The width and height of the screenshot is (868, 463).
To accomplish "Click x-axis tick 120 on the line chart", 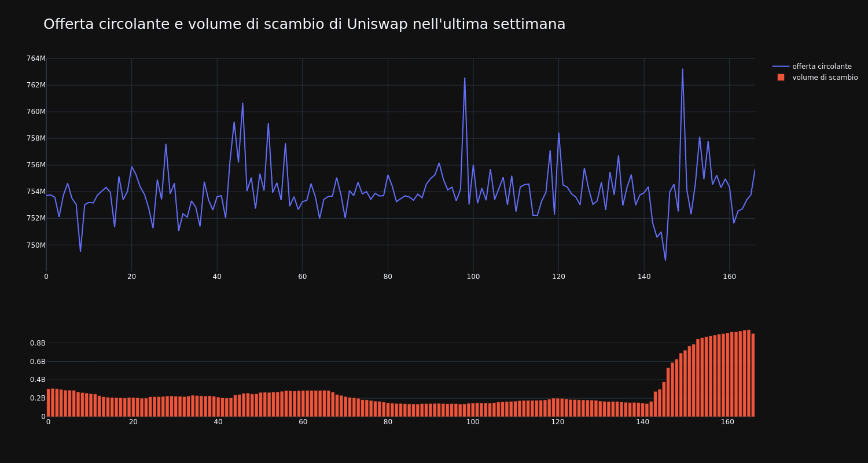I will point(558,277).
